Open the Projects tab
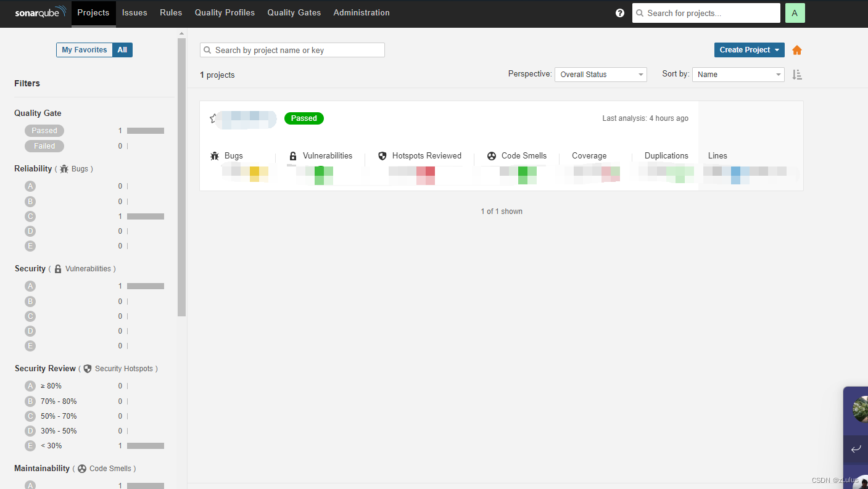The height and width of the screenshot is (489, 868). click(94, 13)
